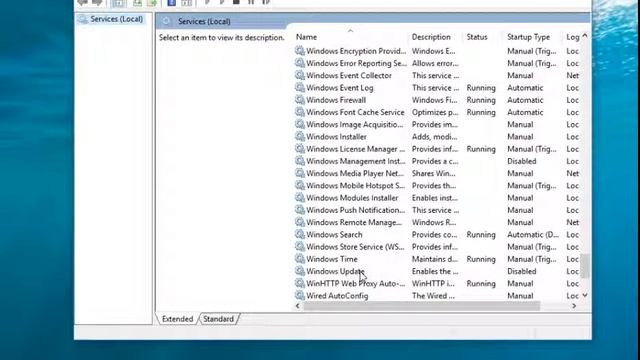Click Disabled startup type of Windows Management Instrumentation
Image resolution: width=640 pixels, height=360 pixels.
coord(522,161)
